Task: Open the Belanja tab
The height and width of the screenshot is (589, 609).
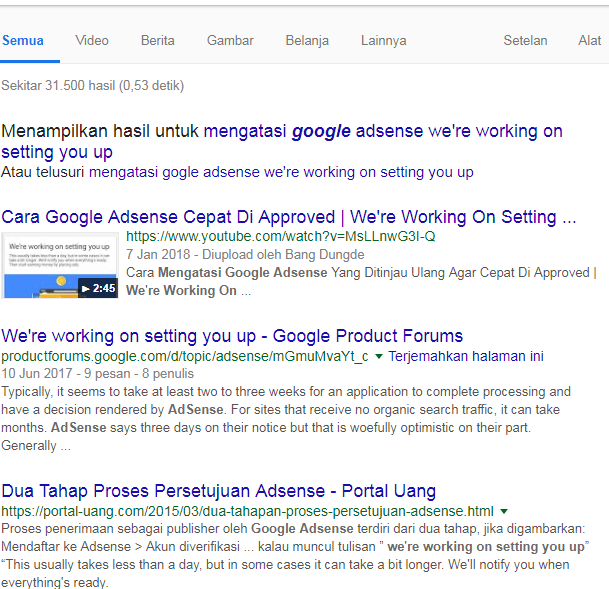Action: pos(307,40)
